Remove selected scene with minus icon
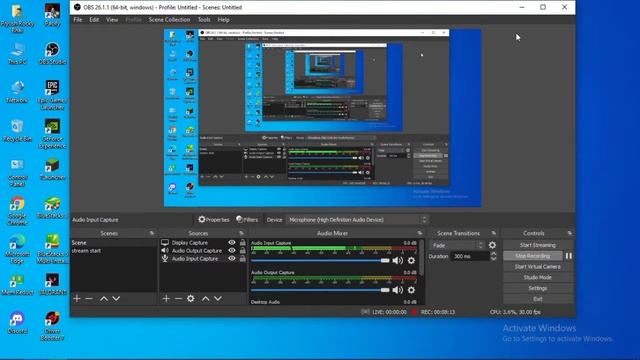The height and width of the screenshot is (360, 640). 89,299
